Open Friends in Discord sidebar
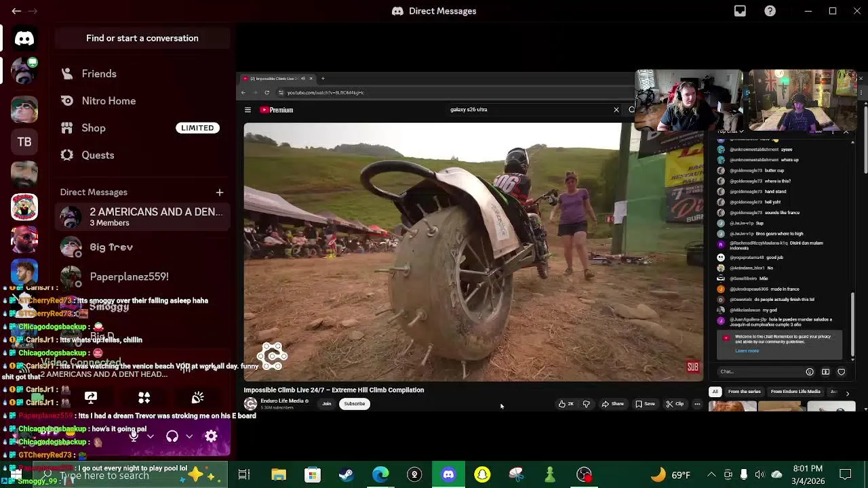This screenshot has width=868, height=488. (142, 74)
